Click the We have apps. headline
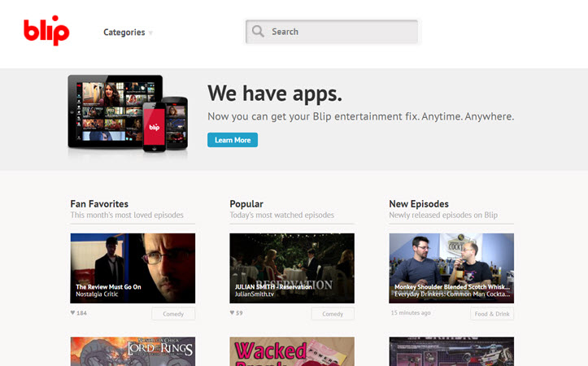 click(x=275, y=93)
